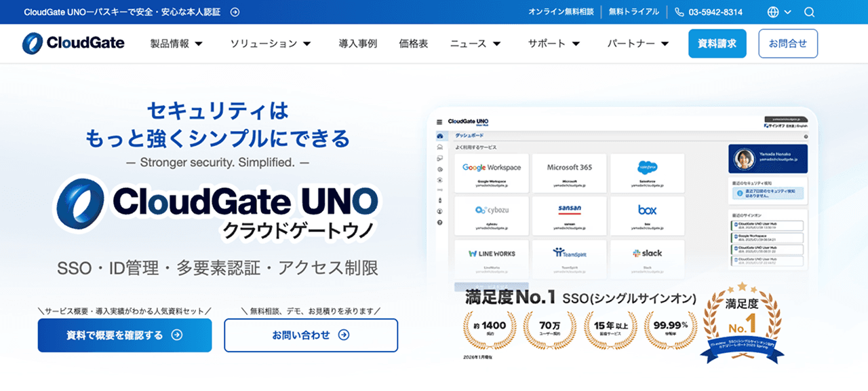
Task: Click the クラウドゲートウノ text
Action: click(298, 231)
